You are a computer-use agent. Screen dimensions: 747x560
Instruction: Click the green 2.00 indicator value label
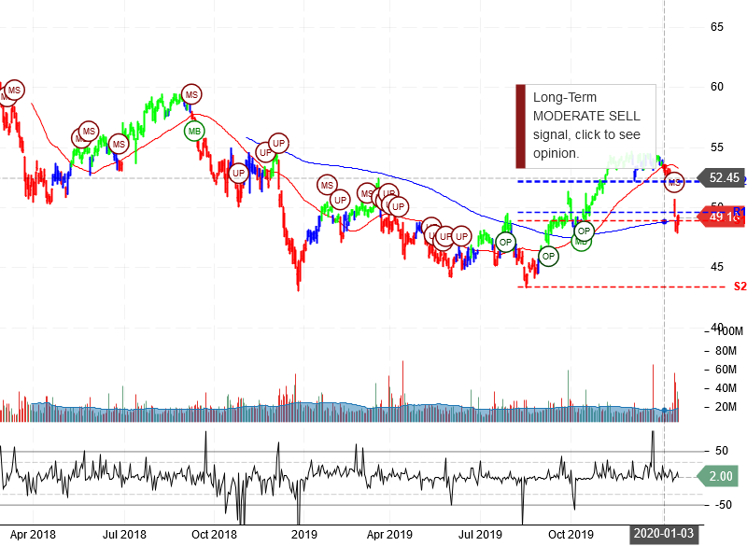point(719,476)
